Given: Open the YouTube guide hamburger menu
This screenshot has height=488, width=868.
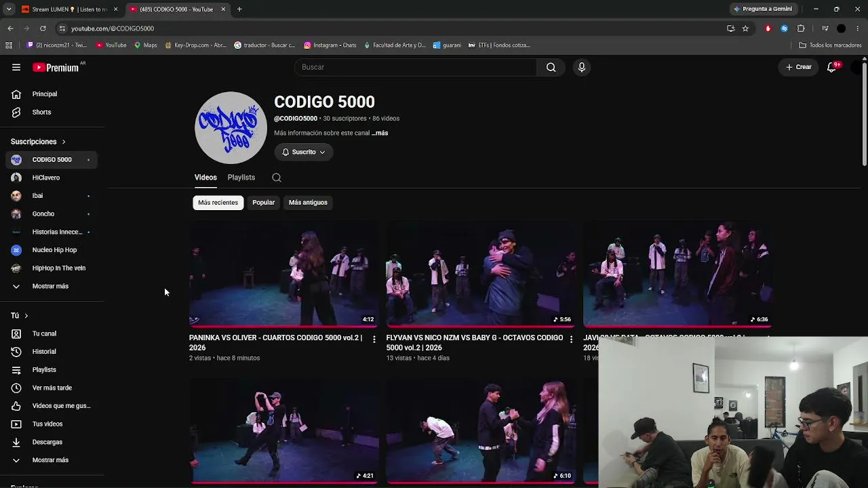Looking at the screenshot, I should click(x=16, y=67).
